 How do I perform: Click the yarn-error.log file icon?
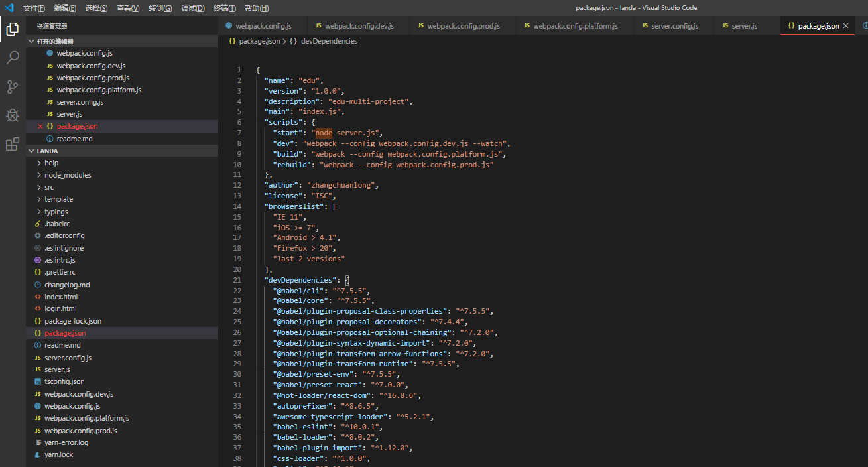(38, 442)
